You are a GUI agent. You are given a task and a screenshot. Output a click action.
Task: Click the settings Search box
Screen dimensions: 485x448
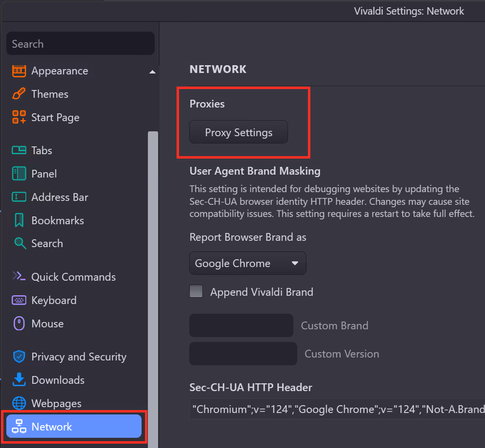tap(80, 44)
